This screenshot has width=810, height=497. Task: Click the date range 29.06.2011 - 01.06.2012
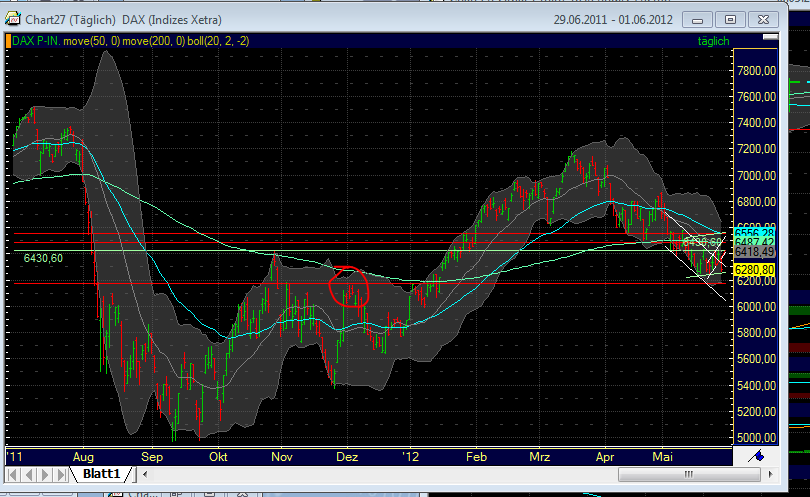(613, 20)
